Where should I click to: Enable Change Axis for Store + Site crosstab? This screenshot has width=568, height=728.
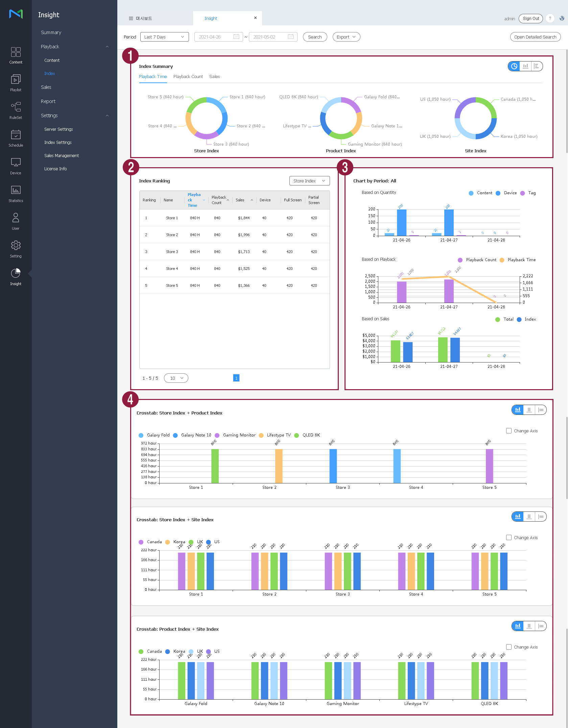click(509, 537)
